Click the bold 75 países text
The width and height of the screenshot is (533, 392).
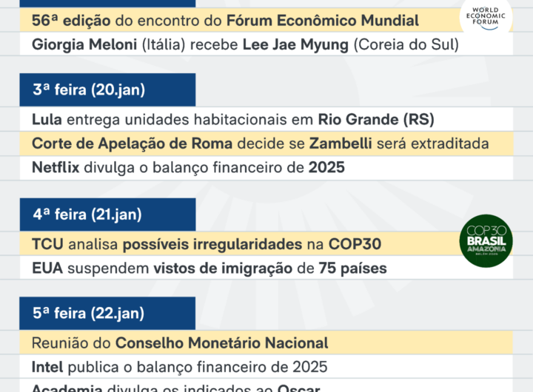352,268
